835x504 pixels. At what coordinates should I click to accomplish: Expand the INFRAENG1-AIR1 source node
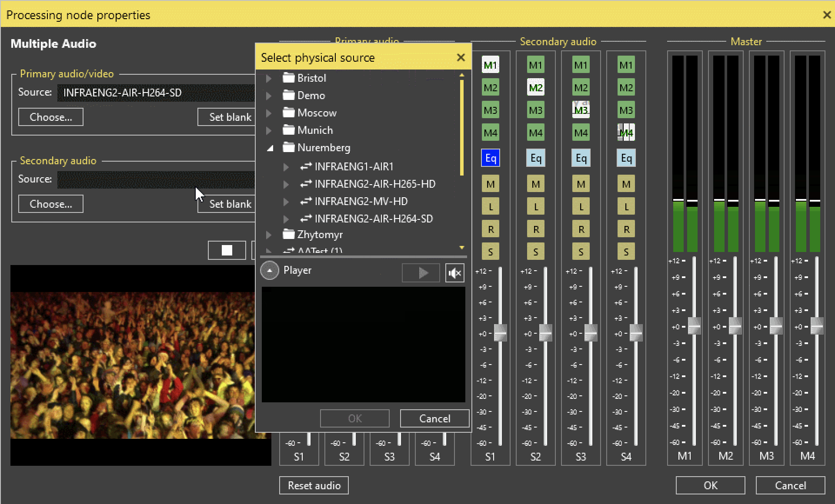286,167
